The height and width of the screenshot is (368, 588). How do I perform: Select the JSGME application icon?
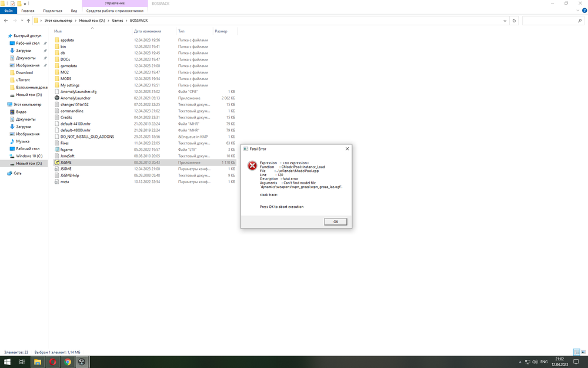coord(57,163)
